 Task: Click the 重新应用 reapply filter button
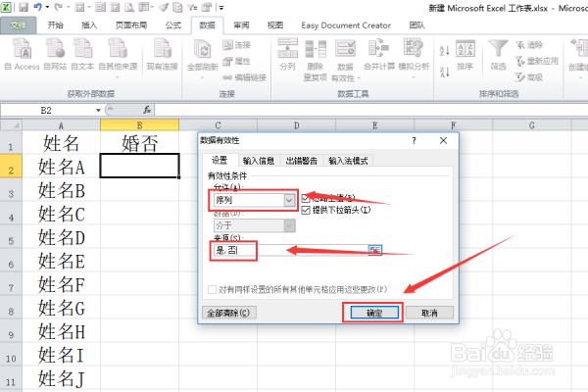[x=537, y=61]
